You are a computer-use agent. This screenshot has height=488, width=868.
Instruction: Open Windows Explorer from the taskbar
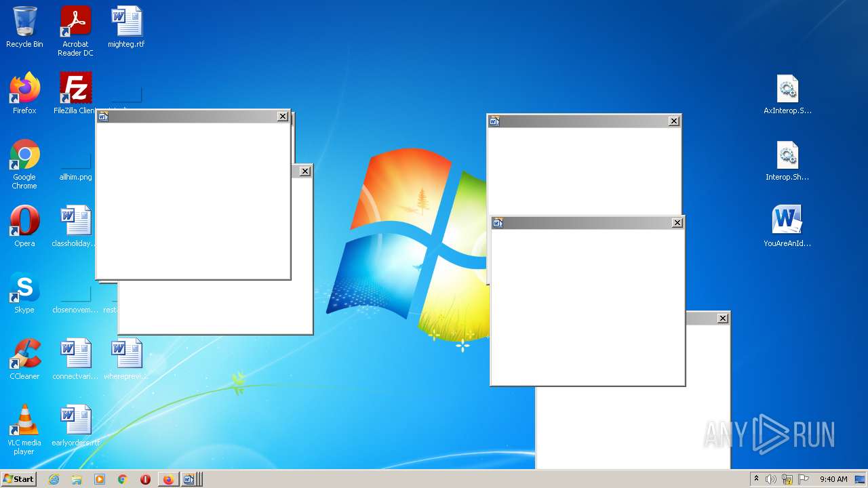(x=77, y=479)
